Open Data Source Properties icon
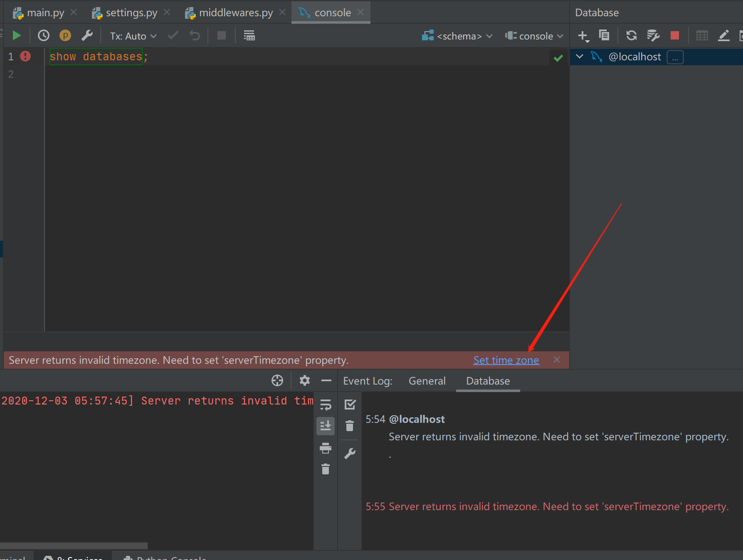 pos(653,36)
